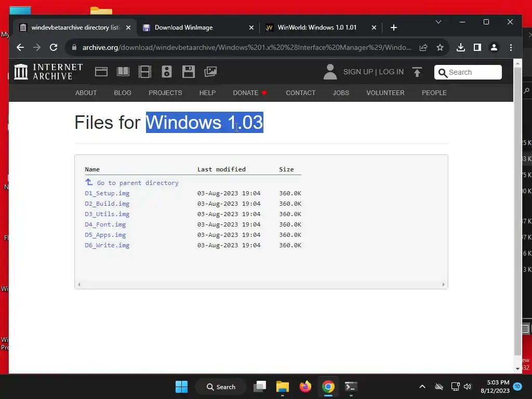Close the Download WinImage tab
532x399 pixels.
(251, 28)
